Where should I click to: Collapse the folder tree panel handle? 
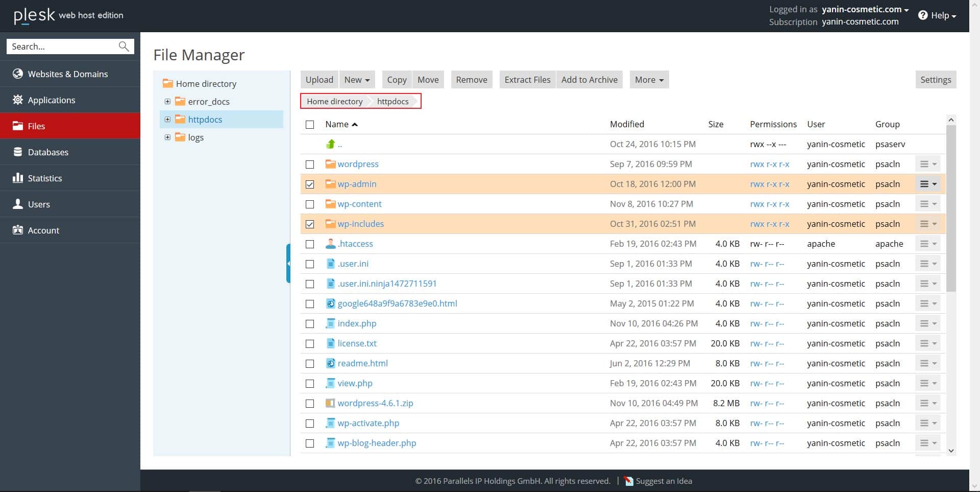[288, 263]
